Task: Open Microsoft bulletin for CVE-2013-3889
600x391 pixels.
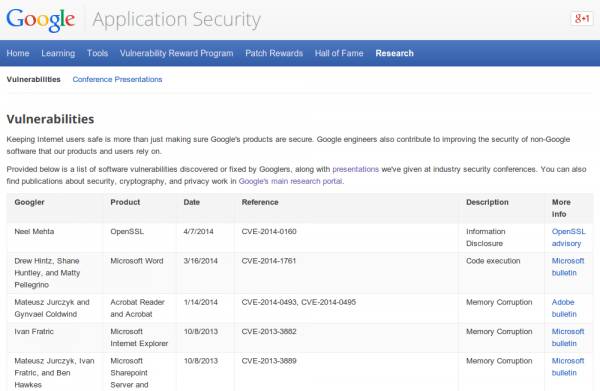Action: (568, 367)
